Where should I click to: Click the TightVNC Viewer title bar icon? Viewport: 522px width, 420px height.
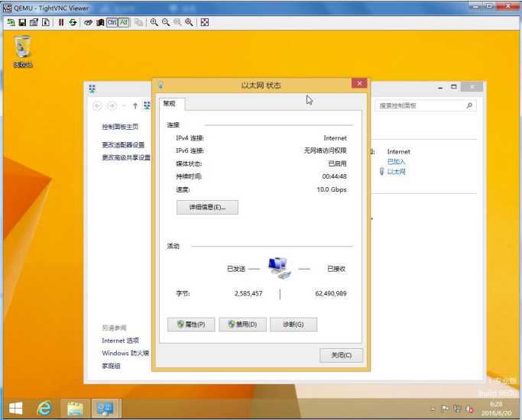click(7, 8)
